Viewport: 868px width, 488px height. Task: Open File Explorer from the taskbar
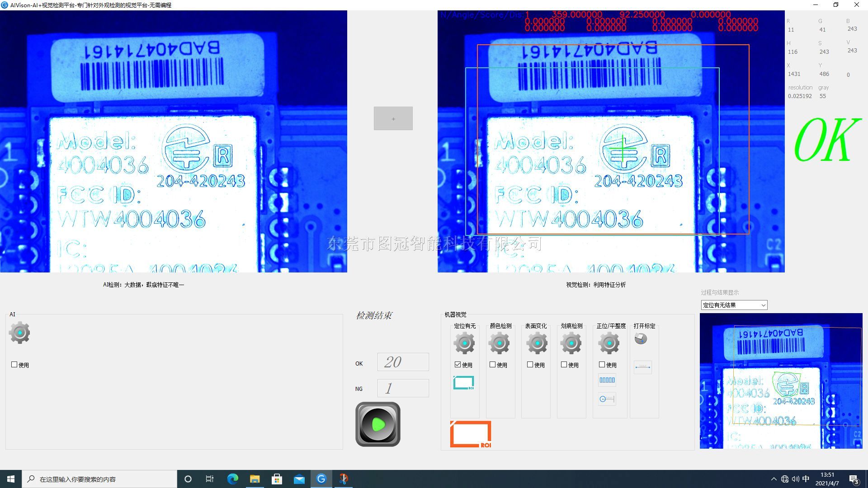[255, 479]
